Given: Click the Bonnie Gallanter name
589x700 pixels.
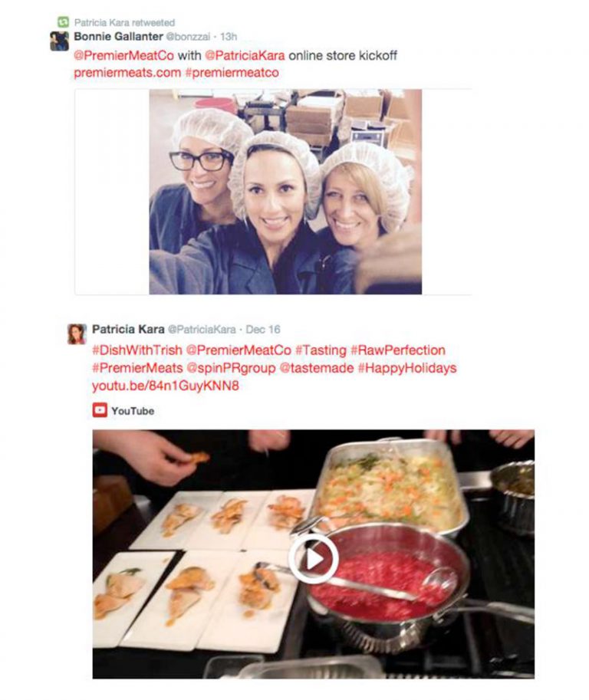Looking at the screenshot, I should 118,36.
